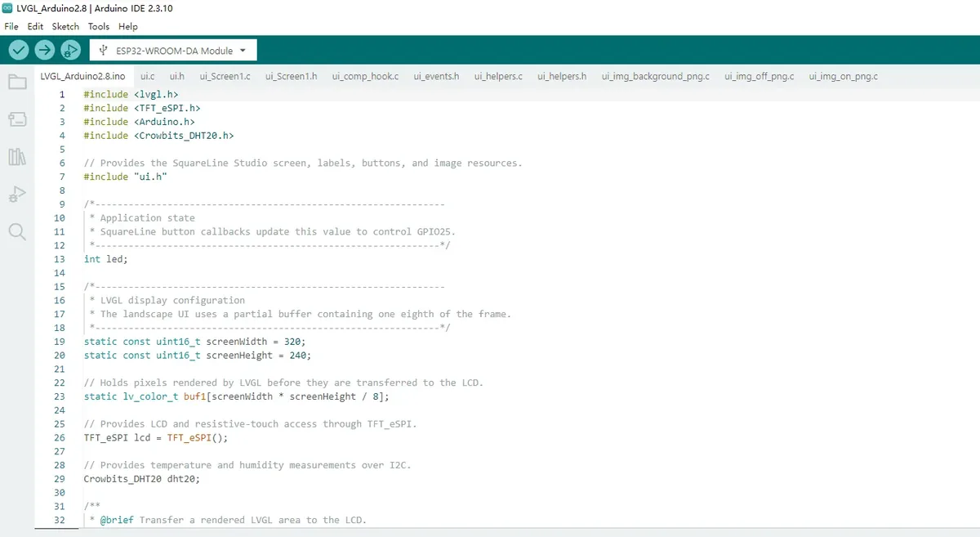This screenshot has width=980, height=537.
Task: Switch to the ui_img_on_png.c tab
Action: [844, 76]
